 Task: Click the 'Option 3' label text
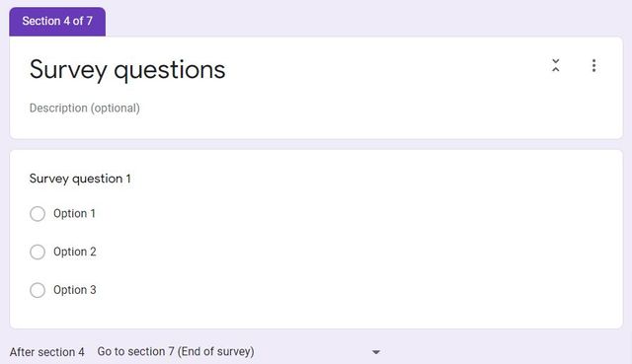75,290
